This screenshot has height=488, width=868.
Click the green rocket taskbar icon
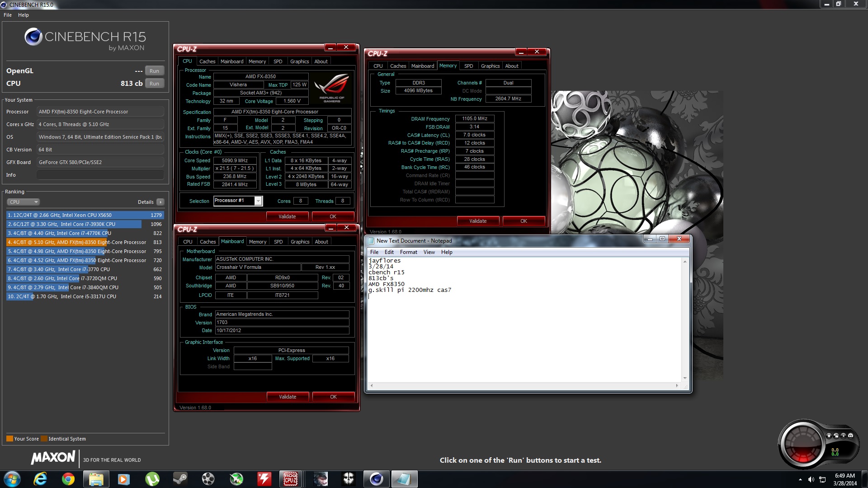[x=236, y=479]
